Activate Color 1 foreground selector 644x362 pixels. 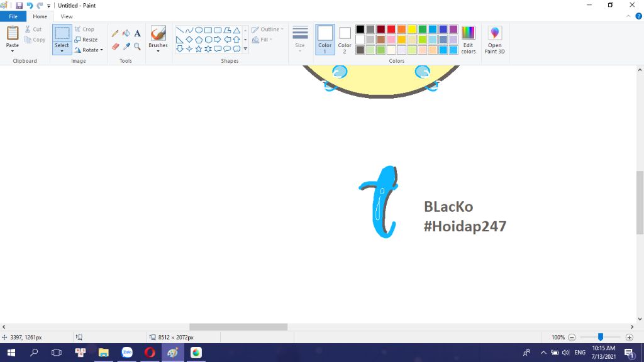325,40
